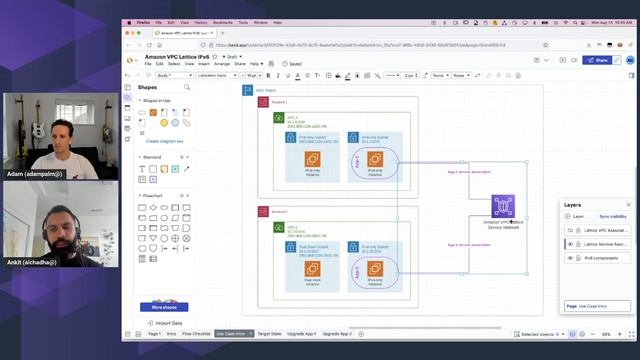Viewport: 640px width, 360px height.
Task: Click the More shapes button
Action: (x=164, y=307)
